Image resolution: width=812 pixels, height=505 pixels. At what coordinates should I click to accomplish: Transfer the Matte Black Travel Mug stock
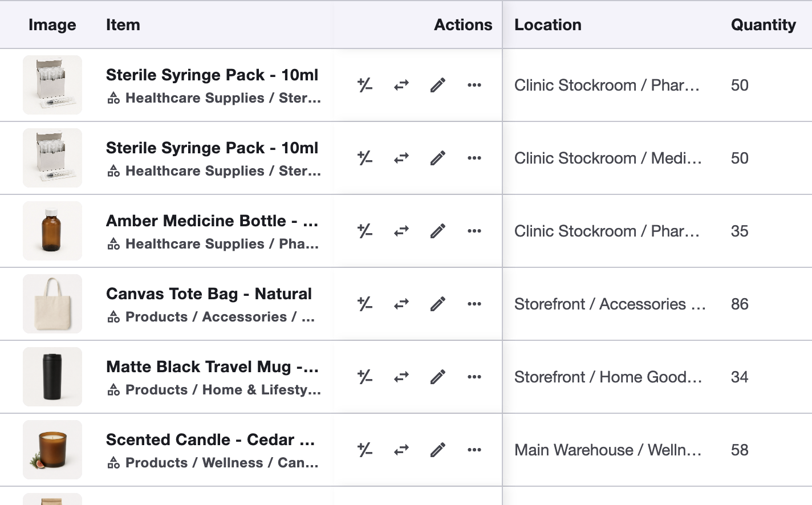click(x=401, y=377)
